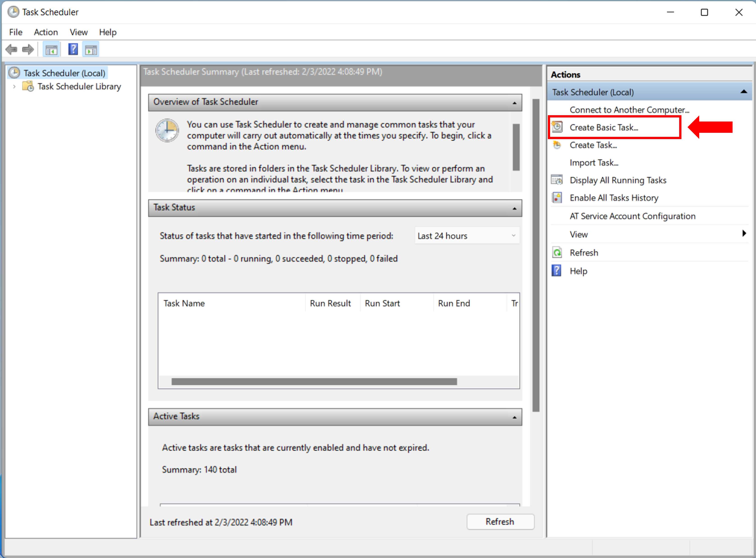Select Create Basic Task in the Actions pane
Image resolution: width=756 pixels, height=558 pixels.
[x=604, y=127]
